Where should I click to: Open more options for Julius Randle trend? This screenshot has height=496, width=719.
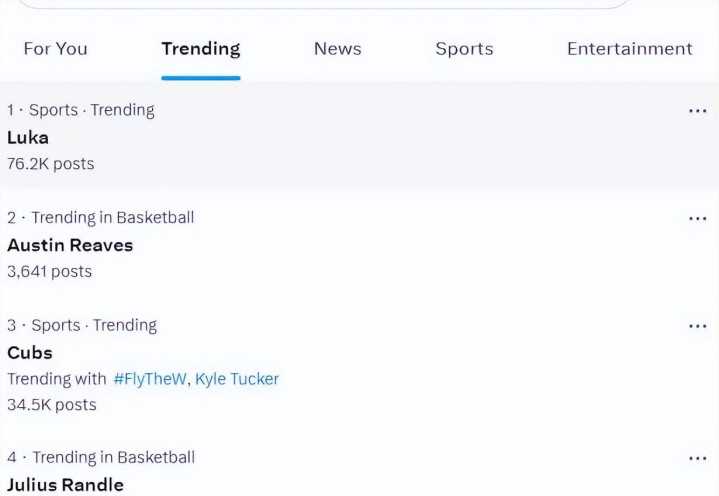tap(697, 458)
